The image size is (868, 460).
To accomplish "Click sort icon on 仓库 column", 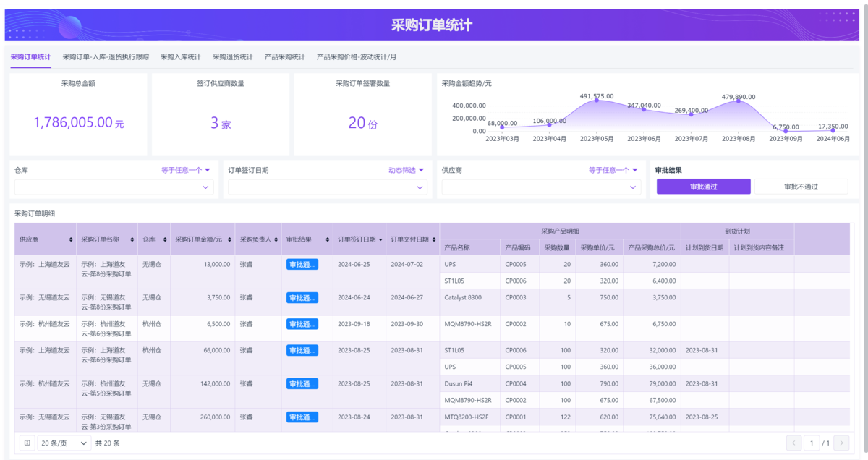I will (164, 239).
